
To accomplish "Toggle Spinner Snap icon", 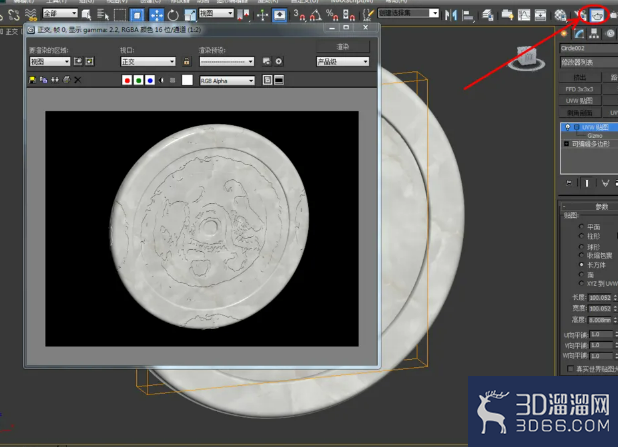I will (349, 15).
